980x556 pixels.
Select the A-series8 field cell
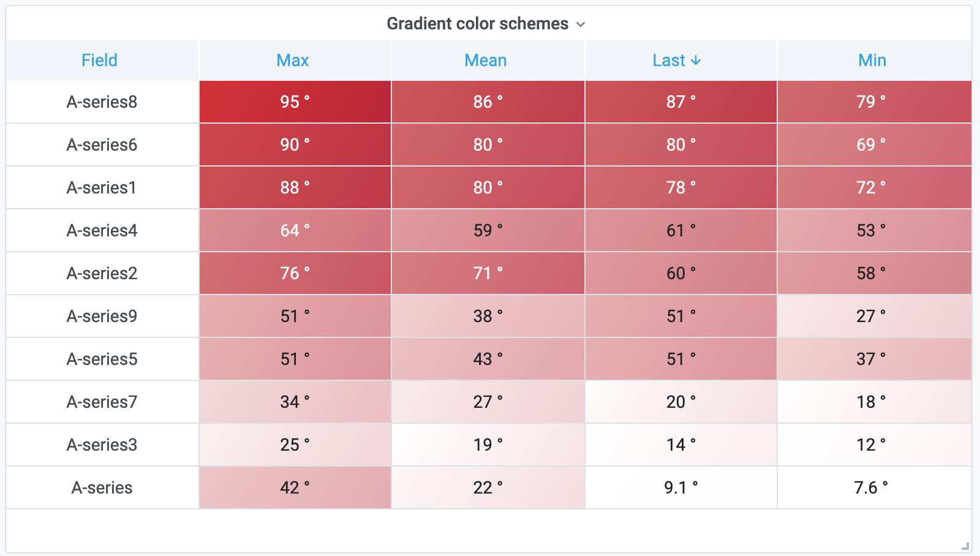tap(102, 102)
